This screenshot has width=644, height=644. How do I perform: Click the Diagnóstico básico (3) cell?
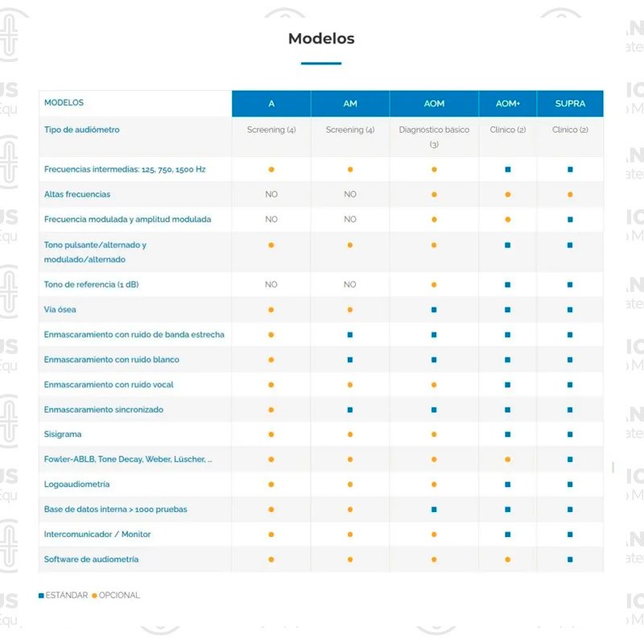(x=434, y=136)
